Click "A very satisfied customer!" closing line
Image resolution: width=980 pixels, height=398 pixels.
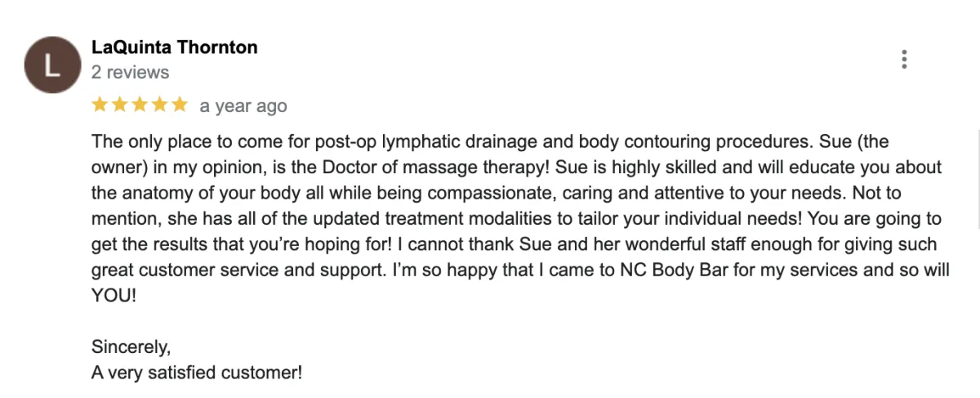[x=197, y=373]
